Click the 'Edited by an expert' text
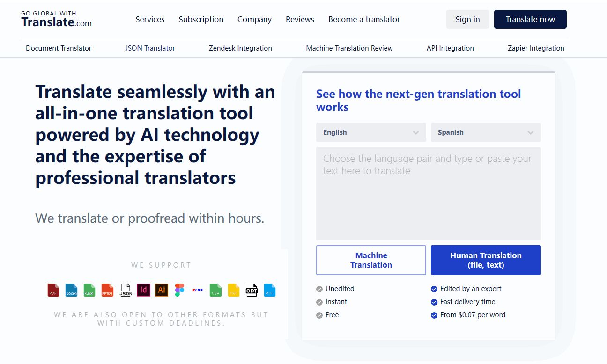This screenshot has width=607, height=364. pyautogui.click(x=471, y=289)
